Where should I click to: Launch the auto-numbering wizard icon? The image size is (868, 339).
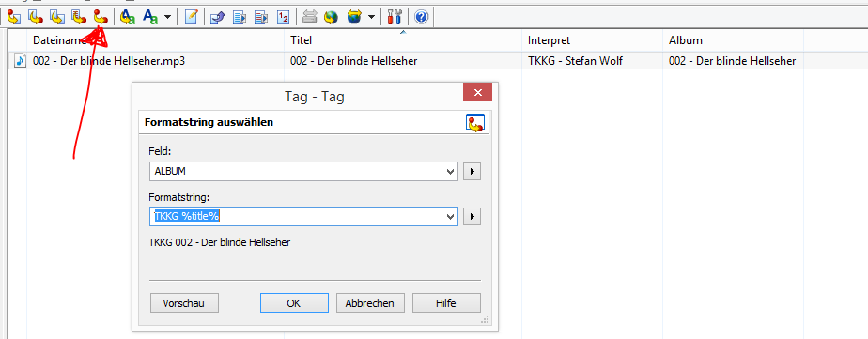point(283,17)
